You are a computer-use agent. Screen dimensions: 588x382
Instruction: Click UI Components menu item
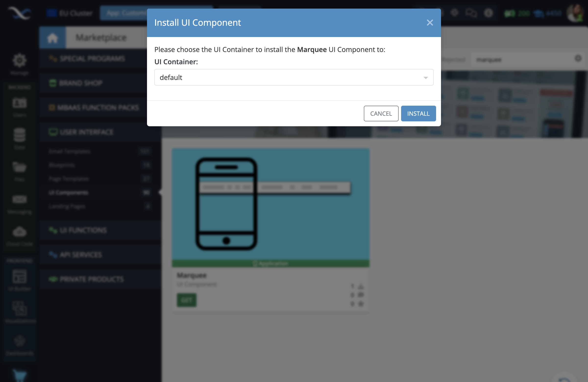69,192
